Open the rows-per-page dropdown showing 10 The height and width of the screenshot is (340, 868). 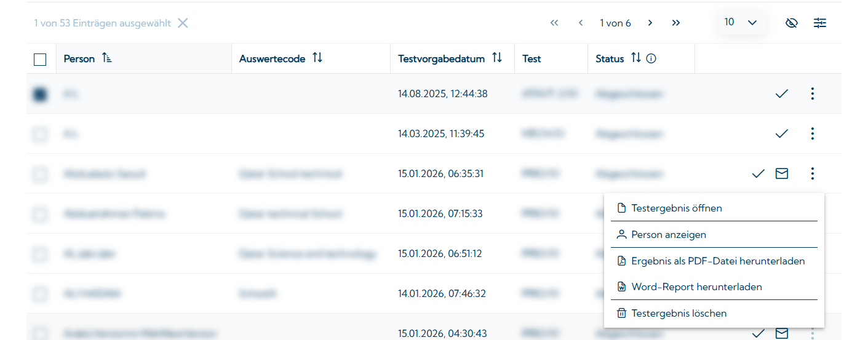pyautogui.click(x=741, y=23)
